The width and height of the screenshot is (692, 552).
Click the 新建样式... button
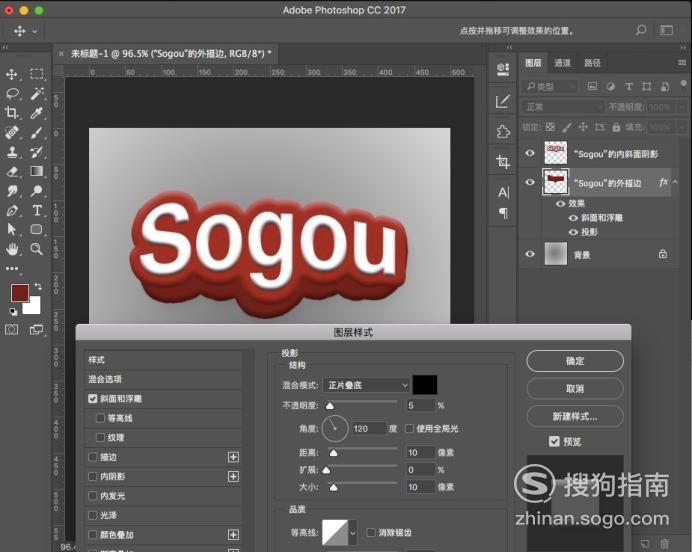tap(575, 416)
